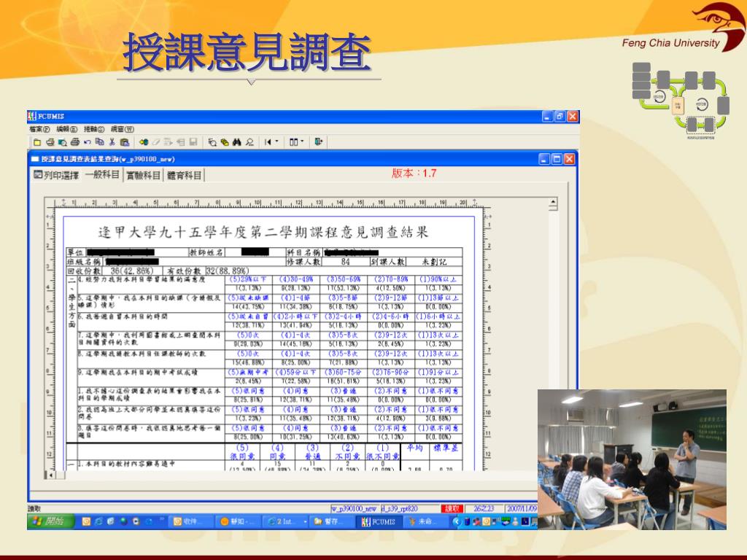Click the first quick launch icon
747x560 pixels.
86,521
